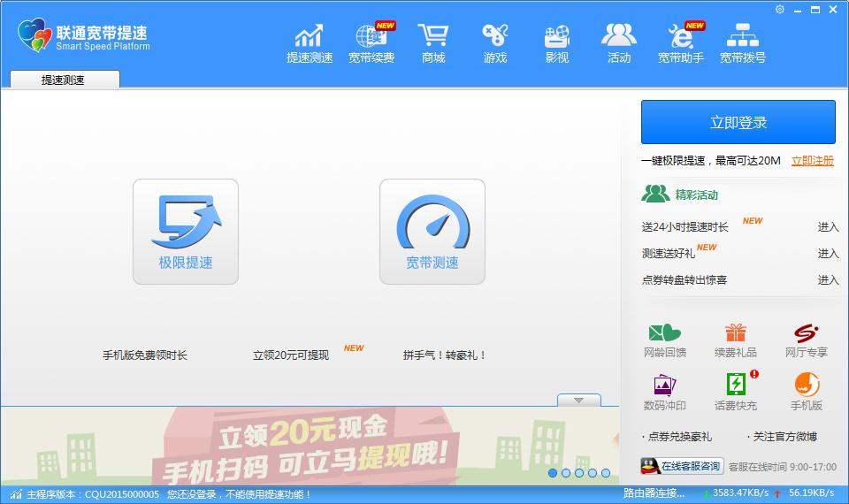Click 进入 for 点券转盘转出惊喜

[828, 280]
